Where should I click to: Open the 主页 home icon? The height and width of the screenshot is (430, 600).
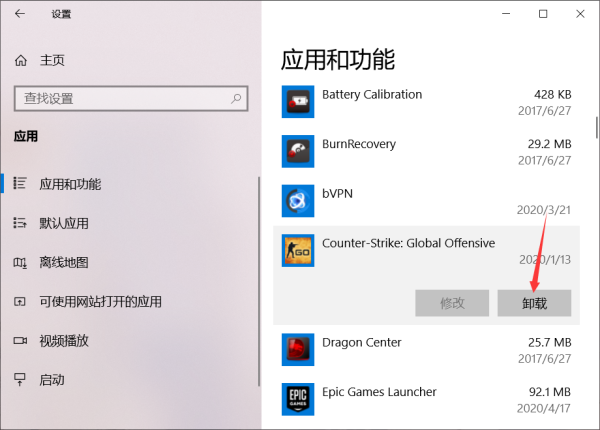pyautogui.click(x=21, y=60)
